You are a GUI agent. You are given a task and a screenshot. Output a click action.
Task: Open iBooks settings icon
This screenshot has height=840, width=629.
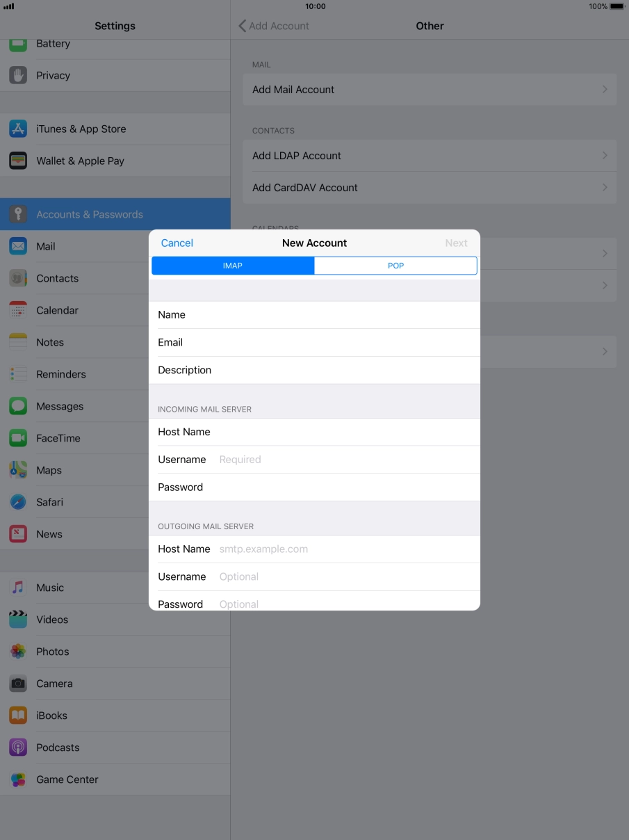[17, 715]
